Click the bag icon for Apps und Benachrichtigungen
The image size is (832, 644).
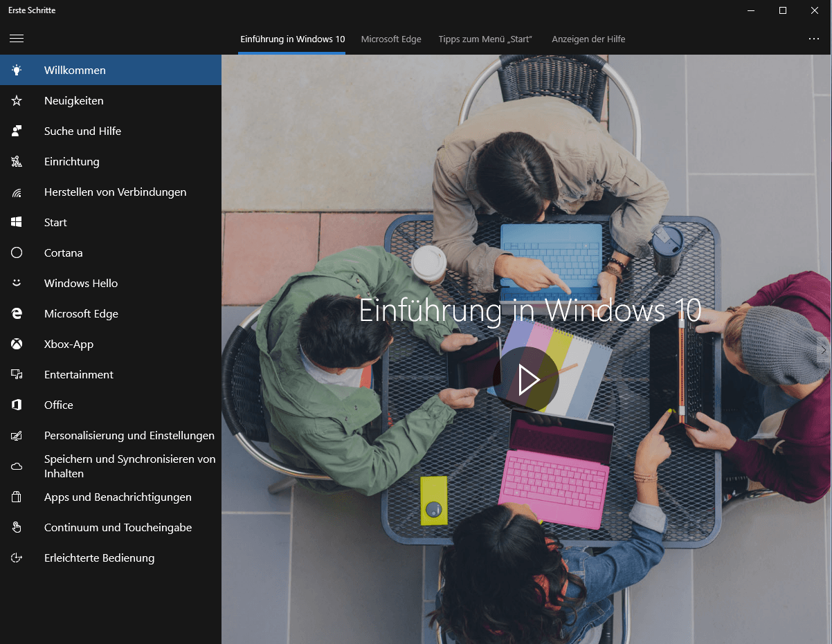[x=17, y=497]
